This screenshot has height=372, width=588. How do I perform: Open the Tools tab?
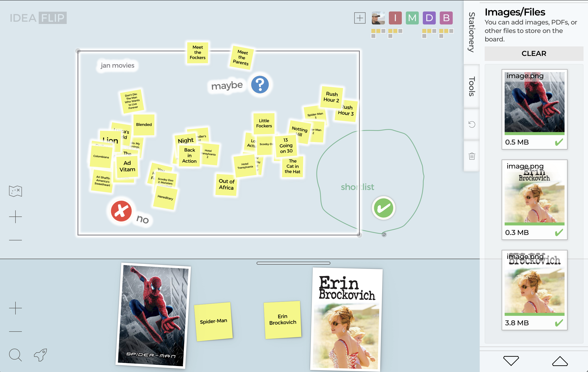pos(472,86)
